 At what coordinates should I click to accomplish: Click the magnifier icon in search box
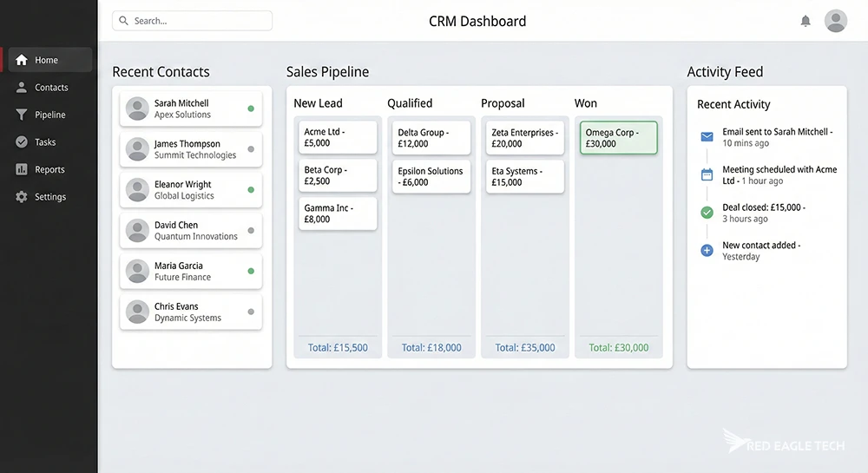[123, 21]
